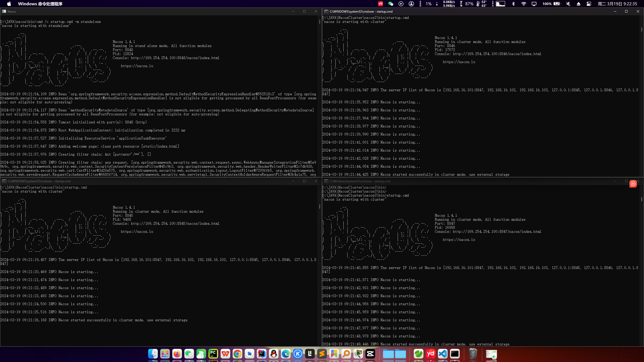Click the CPU graph in menu bar
The height and width of the screenshot is (362, 644).
pos(500,4)
